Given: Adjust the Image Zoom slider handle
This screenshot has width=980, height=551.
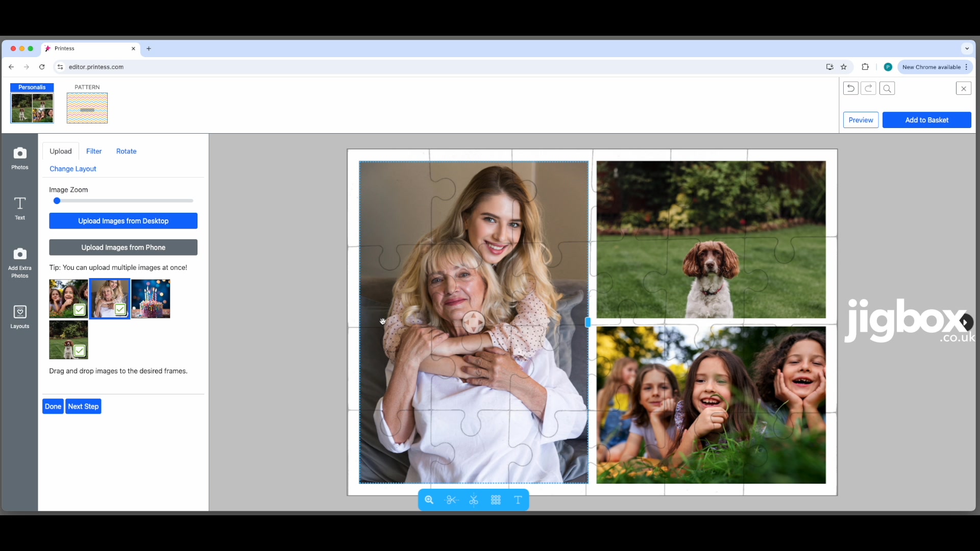Looking at the screenshot, I should click(x=57, y=201).
